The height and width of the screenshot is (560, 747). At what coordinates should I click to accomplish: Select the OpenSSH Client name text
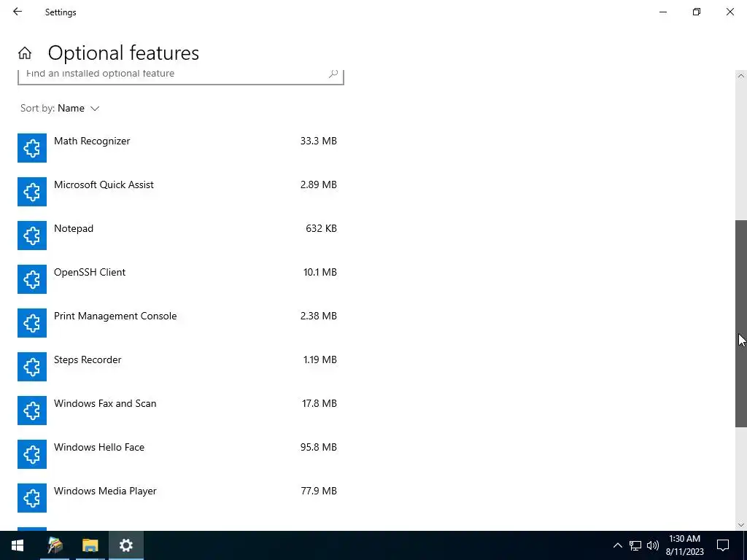point(90,273)
